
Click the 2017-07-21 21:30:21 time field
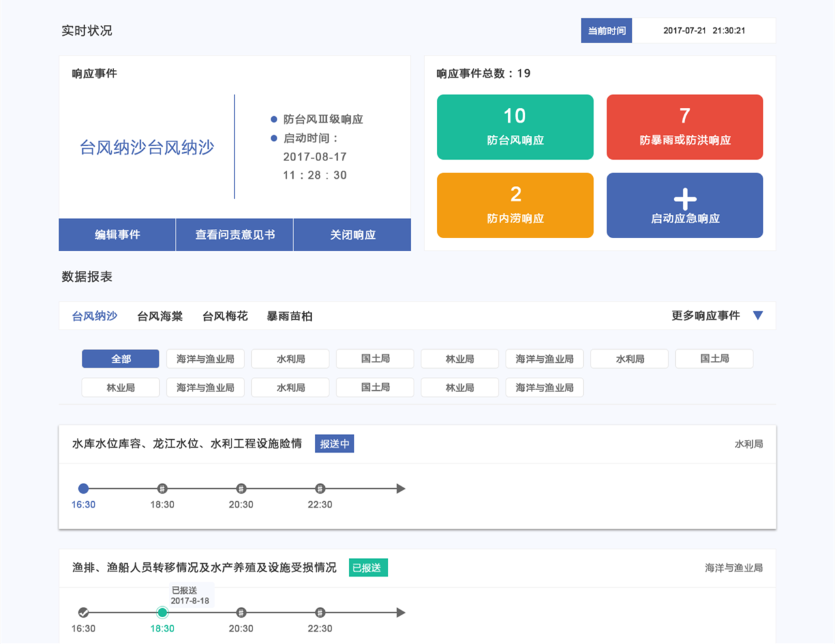(704, 31)
